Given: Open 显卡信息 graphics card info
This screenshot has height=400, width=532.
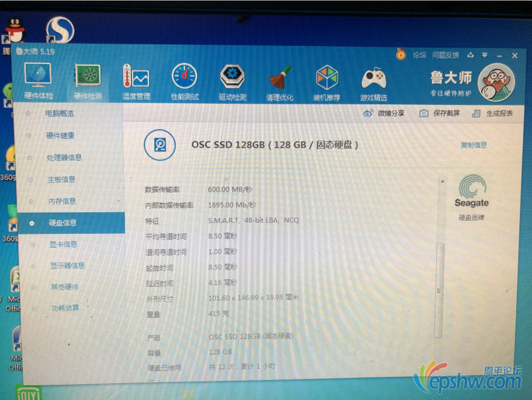Looking at the screenshot, I should click(63, 244).
